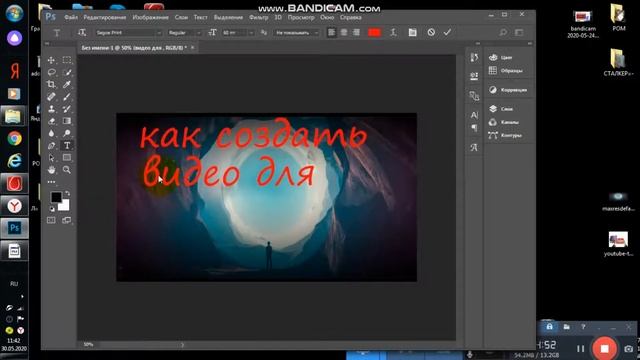Open the Warp Text button
This screenshot has width=640, height=360.
click(x=393, y=33)
